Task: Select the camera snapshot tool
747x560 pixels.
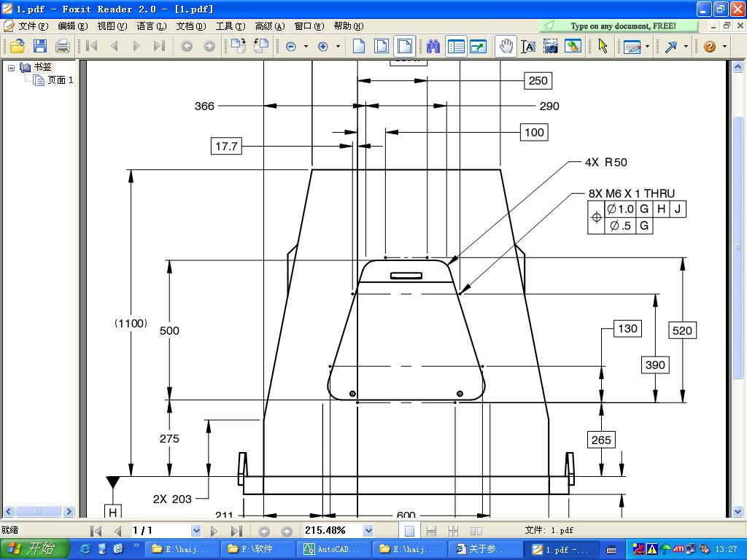Action: (x=551, y=46)
